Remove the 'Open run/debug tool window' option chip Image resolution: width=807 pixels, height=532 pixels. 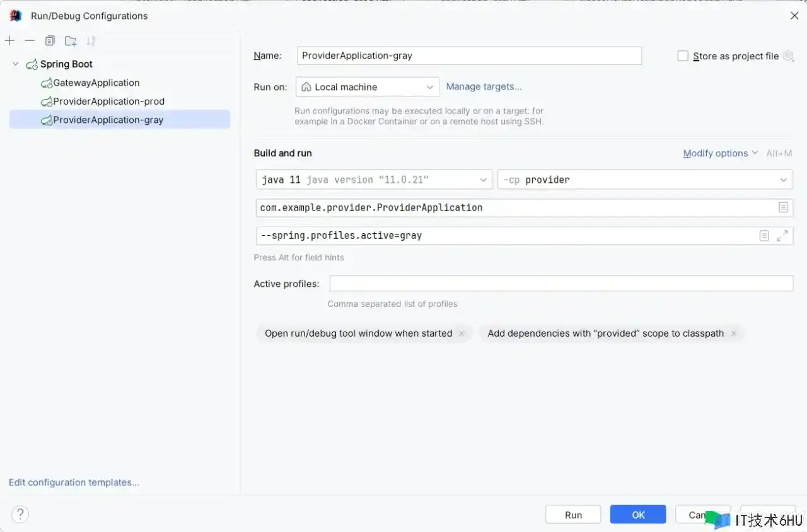tap(462, 333)
